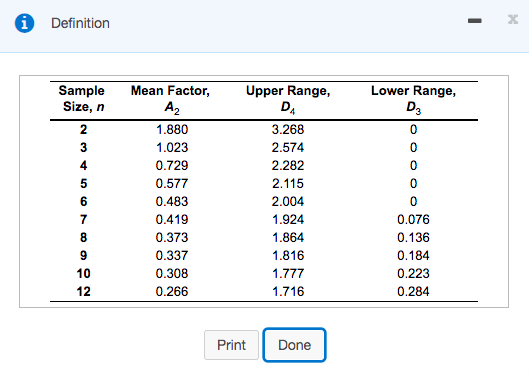
Task: Click the cell showing 0.729
Action: pyautogui.click(x=172, y=166)
